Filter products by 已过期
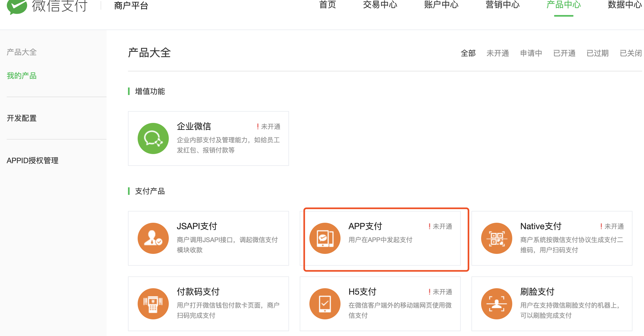This screenshot has width=644, height=336. click(597, 53)
